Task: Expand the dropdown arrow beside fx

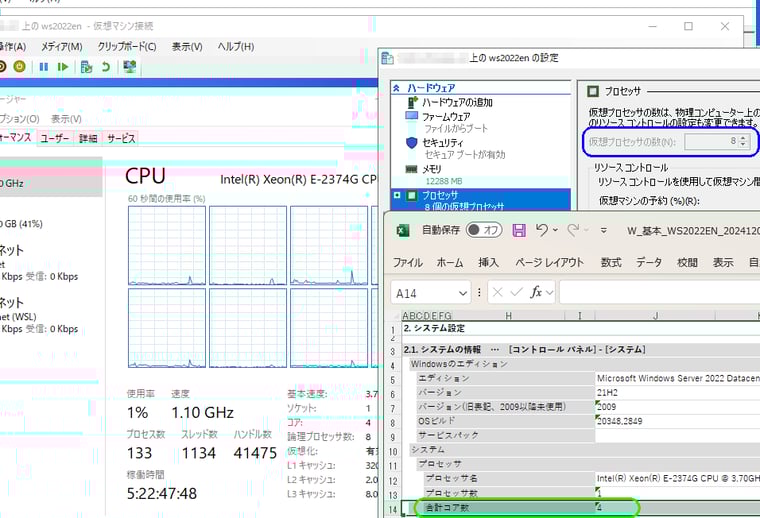Action: (550, 293)
